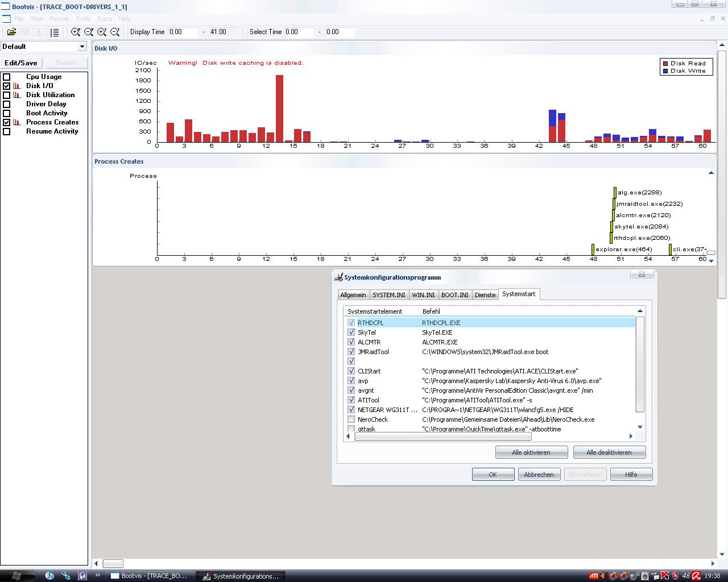Click the startup list scroll up arrow

[640, 311]
